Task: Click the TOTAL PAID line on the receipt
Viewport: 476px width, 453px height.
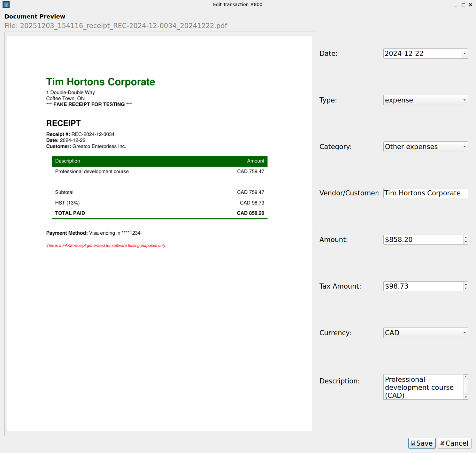Action: click(x=70, y=213)
